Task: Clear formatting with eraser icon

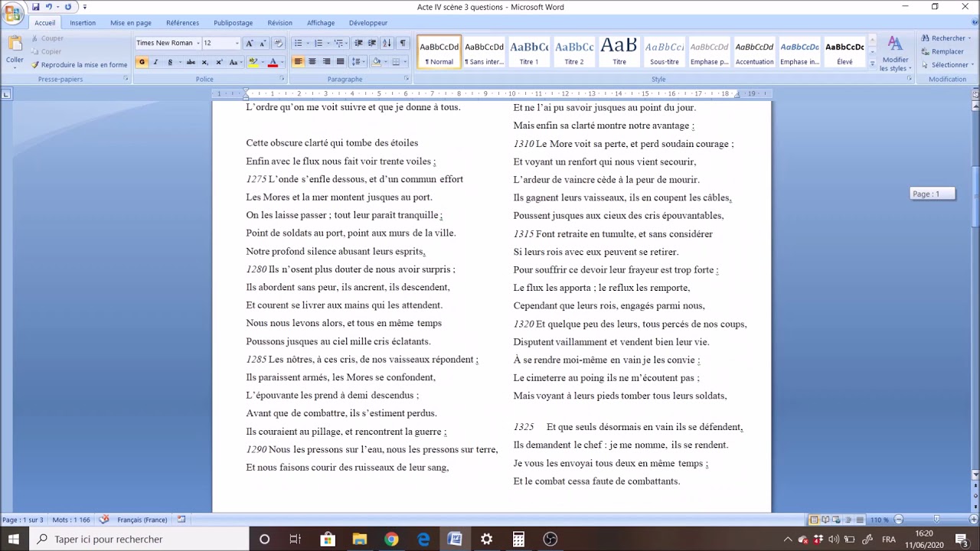Action: (x=278, y=43)
